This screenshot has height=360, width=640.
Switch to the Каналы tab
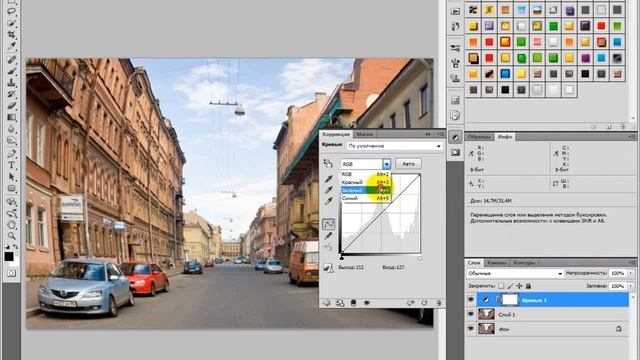pos(496,262)
